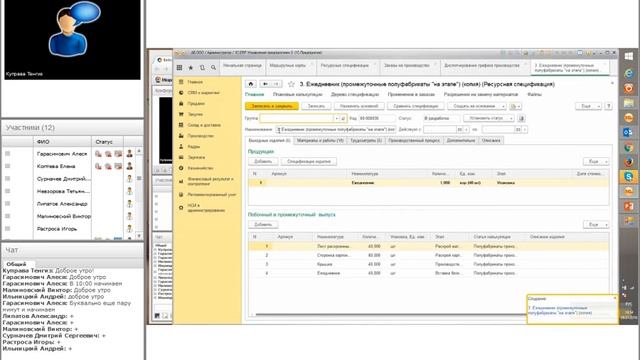Switch to Диспетчирование графика производства tab
The width and height of the screenshot is (640, 360).
pyautogui.click(x=484, y=66)
